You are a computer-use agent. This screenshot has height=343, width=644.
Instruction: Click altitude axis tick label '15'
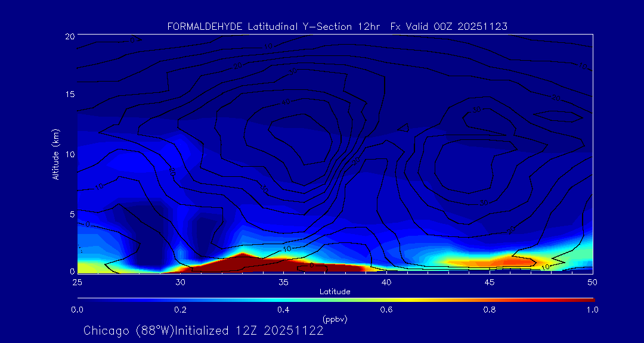tap(70, 94)
